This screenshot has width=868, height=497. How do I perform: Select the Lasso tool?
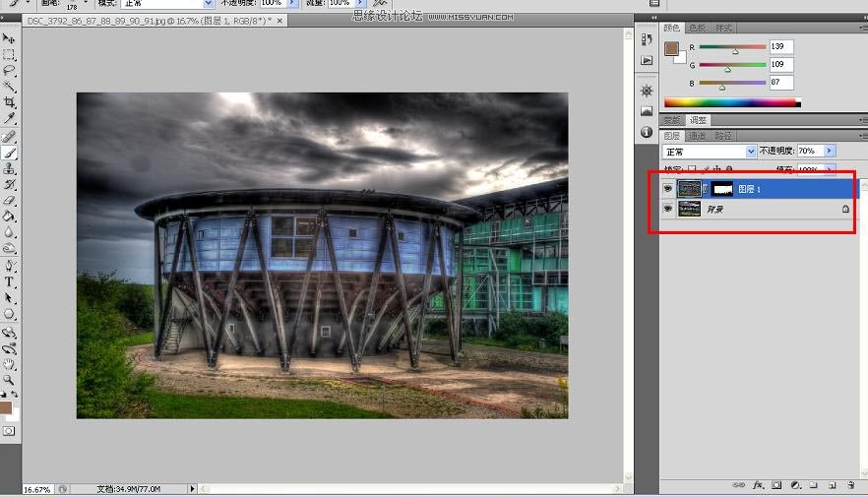coord(9,70)
